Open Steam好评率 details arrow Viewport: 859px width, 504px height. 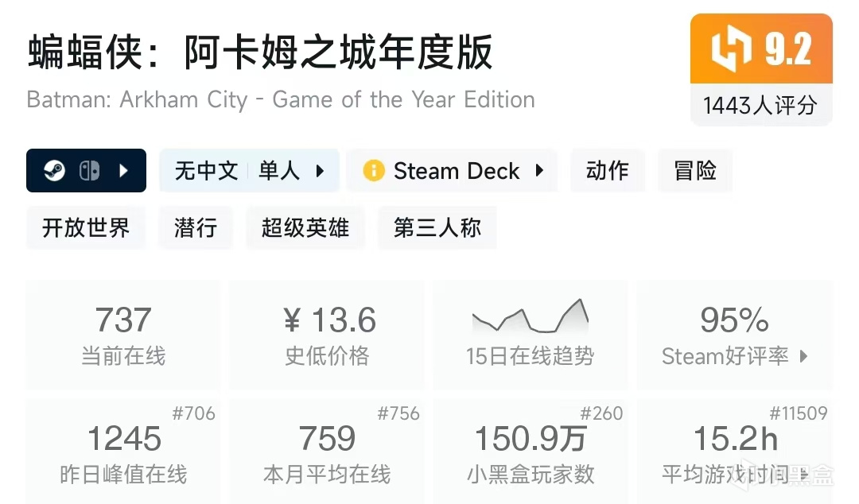[x=803, y=356]
